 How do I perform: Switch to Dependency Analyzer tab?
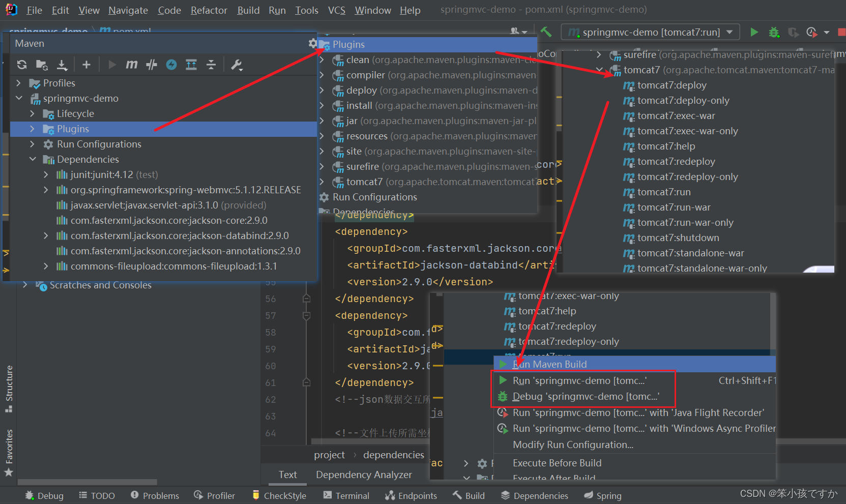coord(364,475)
